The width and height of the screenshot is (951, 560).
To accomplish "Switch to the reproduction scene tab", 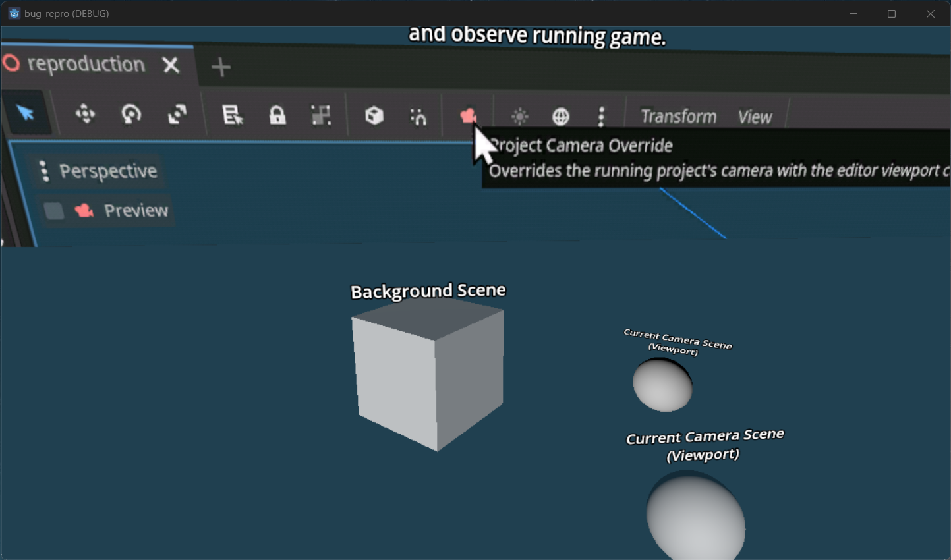I will click(x=86, y=64).
